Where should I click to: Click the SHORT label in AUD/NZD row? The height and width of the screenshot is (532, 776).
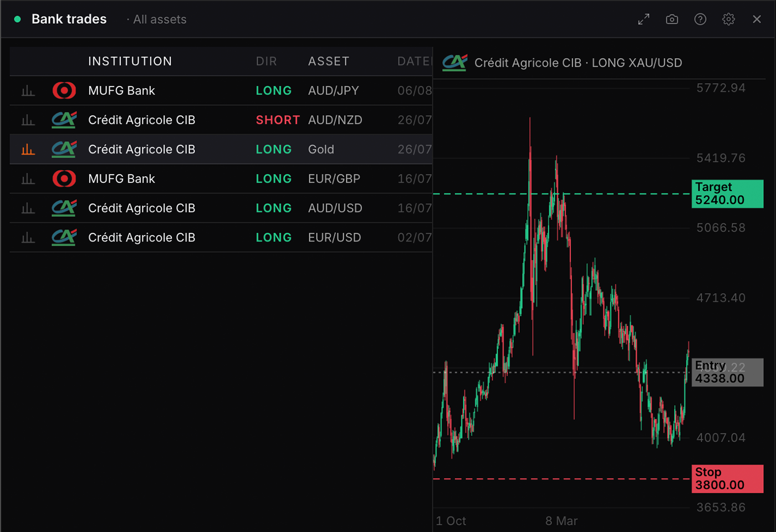coord(278,120)
